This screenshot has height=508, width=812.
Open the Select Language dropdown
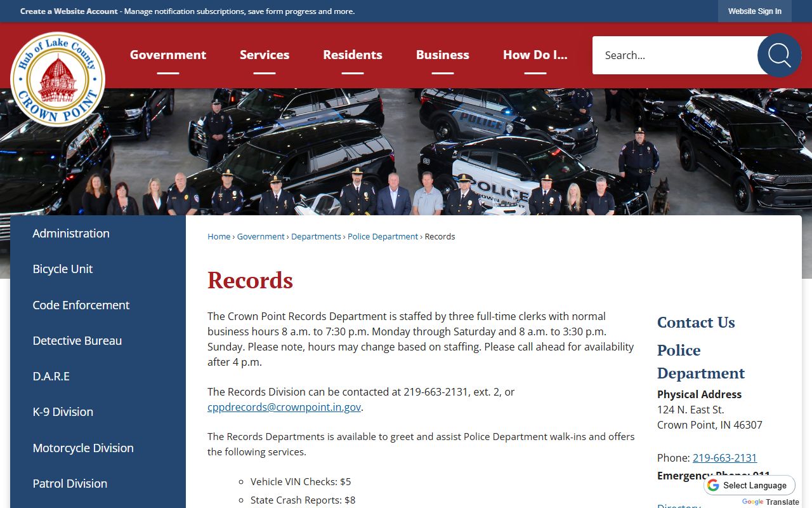pyautogui.click(x=749, y=485)
